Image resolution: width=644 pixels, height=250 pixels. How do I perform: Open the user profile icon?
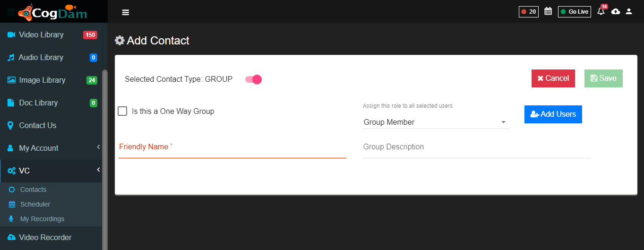(629, 11)
